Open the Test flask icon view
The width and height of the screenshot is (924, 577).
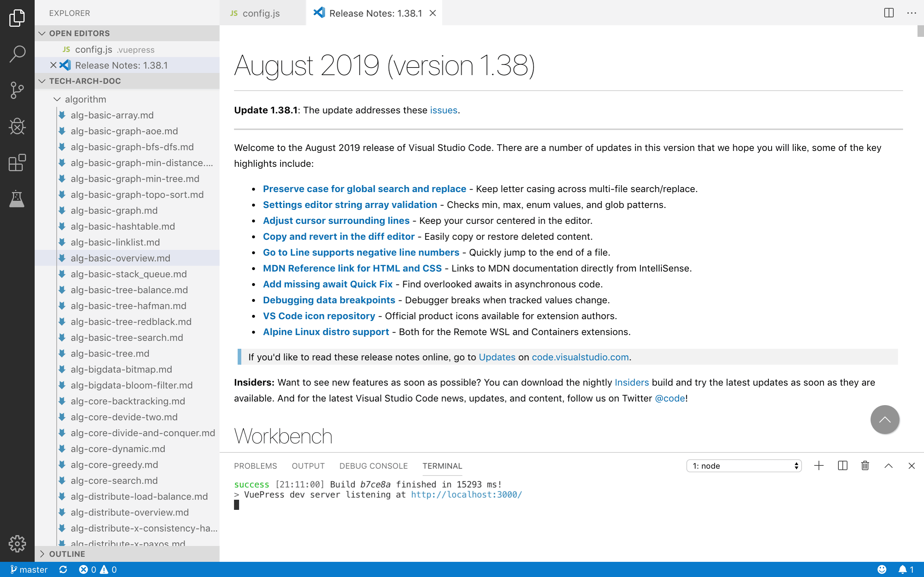pos(17,199)
